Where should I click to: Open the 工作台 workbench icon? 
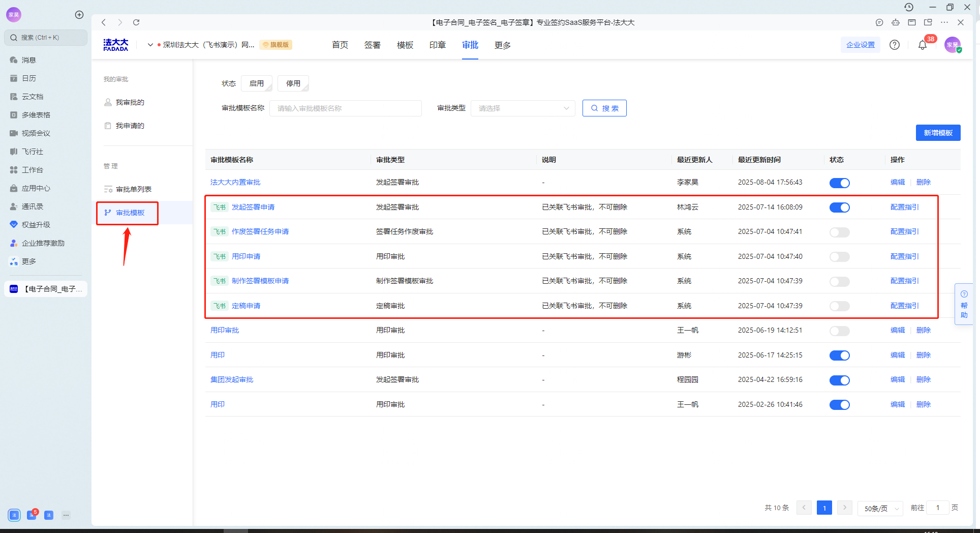[14, 170]
